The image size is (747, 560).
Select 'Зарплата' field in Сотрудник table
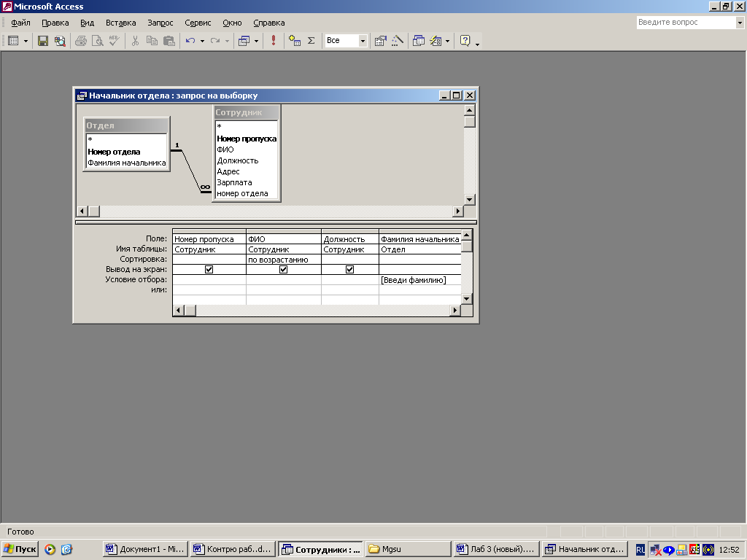[234, 182]
